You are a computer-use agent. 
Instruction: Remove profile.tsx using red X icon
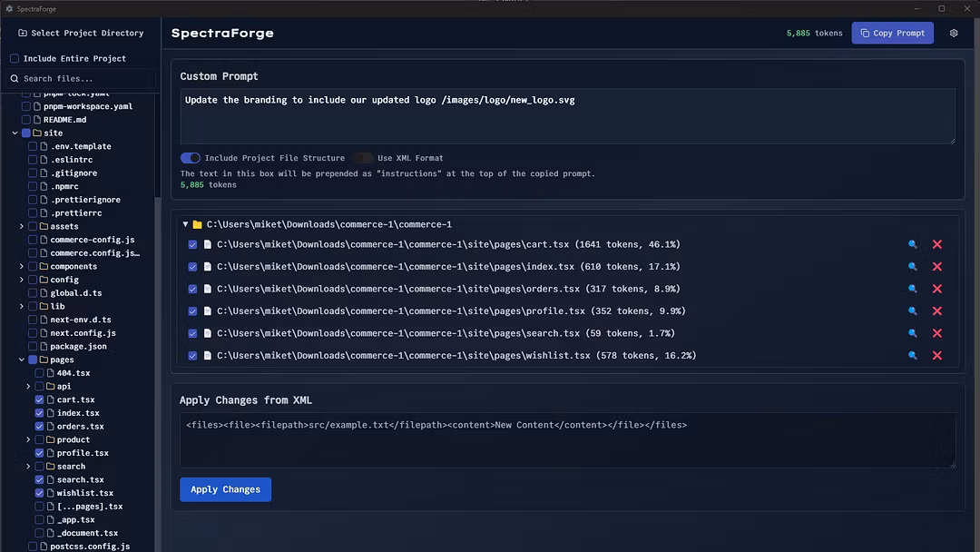937,311
